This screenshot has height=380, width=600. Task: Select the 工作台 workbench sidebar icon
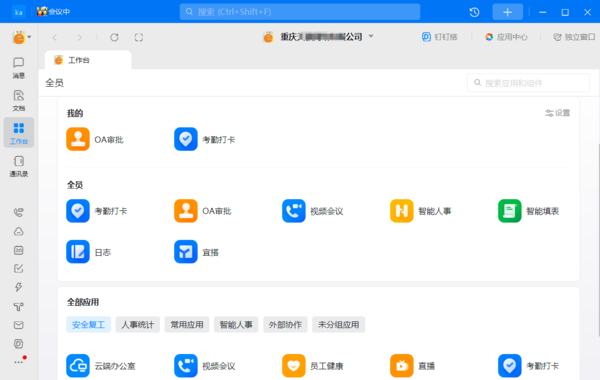pyautogui.click(x=19, y=133)
